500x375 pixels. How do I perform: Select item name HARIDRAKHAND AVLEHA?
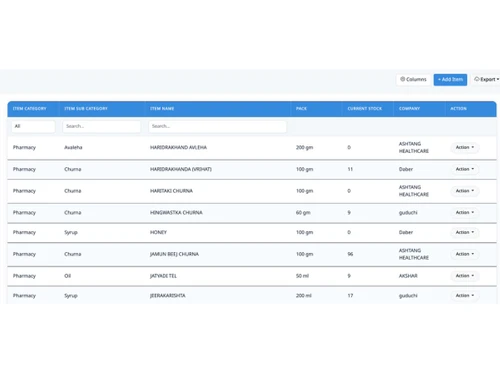click(178, 147)
